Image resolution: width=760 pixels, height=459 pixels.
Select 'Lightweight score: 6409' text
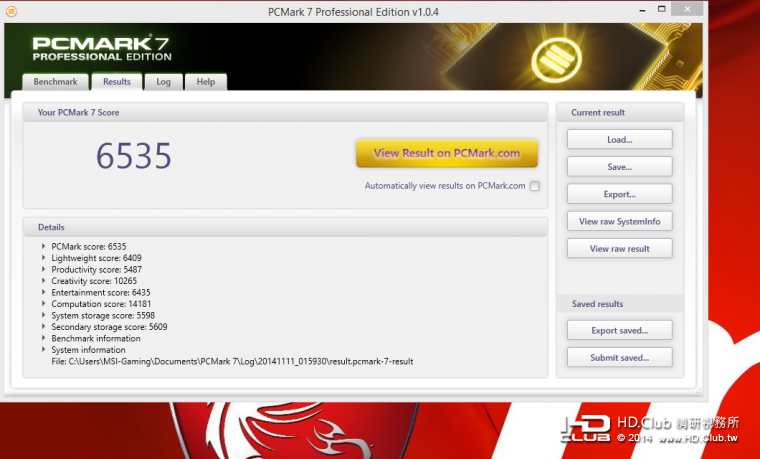(x=96, y=258)
